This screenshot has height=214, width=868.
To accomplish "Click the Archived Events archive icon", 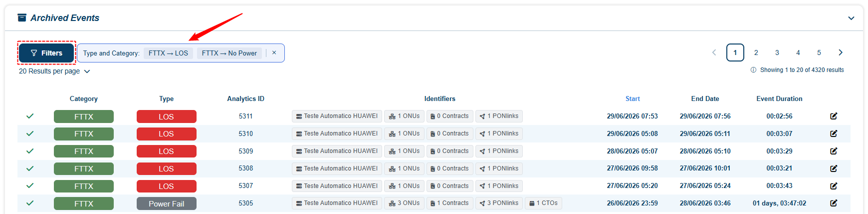I will [22, 18].
